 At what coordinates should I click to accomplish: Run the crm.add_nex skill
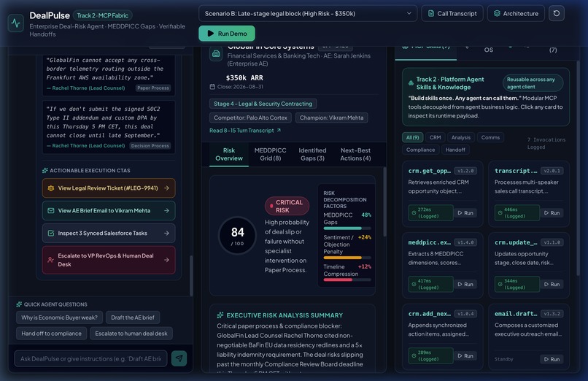pyautogui.click(x=465, y=356)
